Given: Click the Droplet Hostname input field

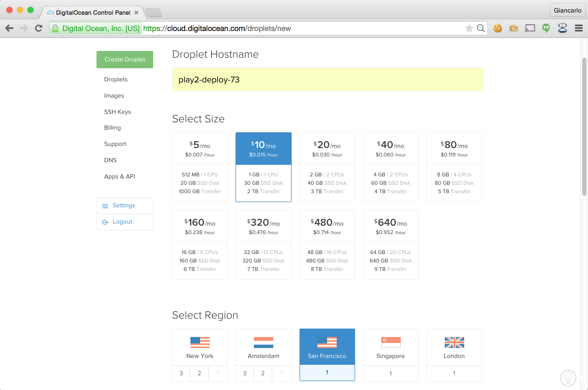Looking at the screenshot, I should click(x=328, y=80).
